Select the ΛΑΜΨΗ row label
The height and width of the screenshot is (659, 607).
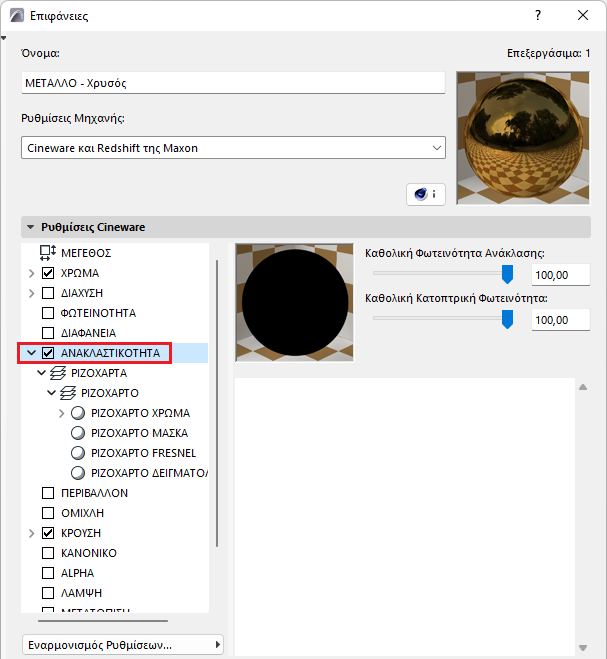(x=81, y=593)
